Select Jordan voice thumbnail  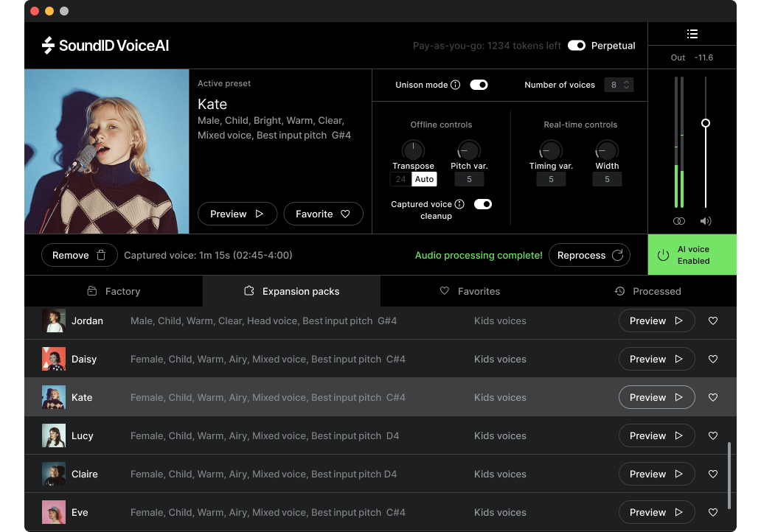pyautogui.click(x=54, y=321)
